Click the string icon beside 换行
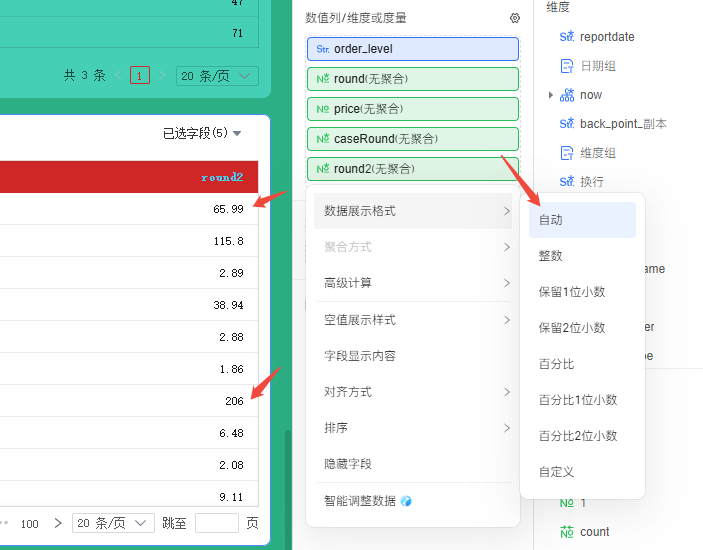Image resolution: width=703 pixels, height=550 pixels. point(567,182)
